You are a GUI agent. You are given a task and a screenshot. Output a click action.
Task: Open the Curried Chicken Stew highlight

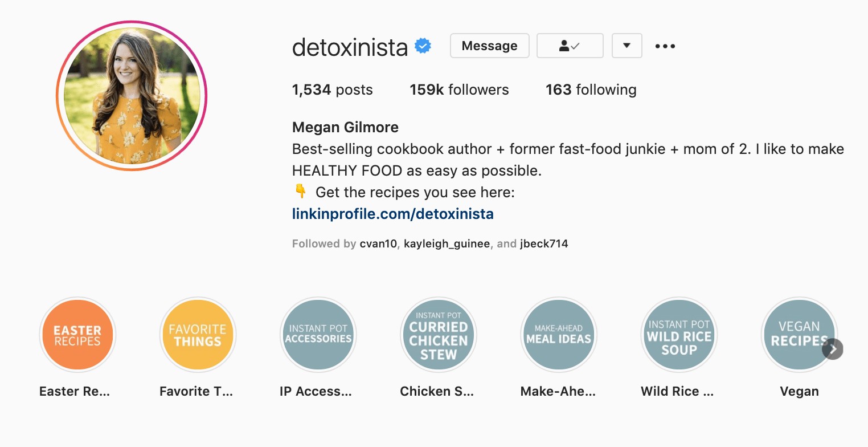coord(438,335)
